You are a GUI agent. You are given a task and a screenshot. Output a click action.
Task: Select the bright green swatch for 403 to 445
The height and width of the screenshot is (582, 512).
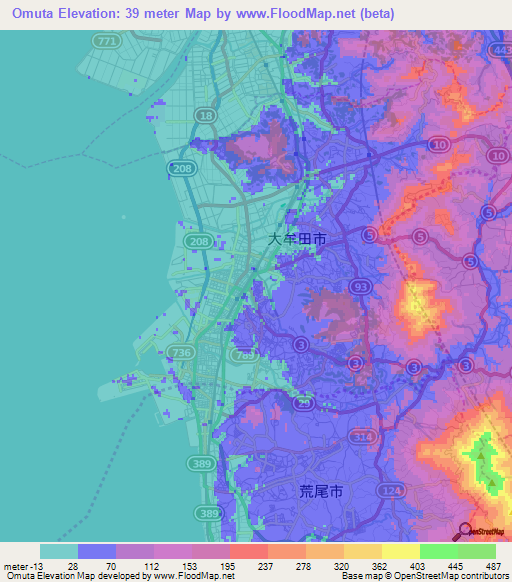pyautogui.click(x=439, y=551)
